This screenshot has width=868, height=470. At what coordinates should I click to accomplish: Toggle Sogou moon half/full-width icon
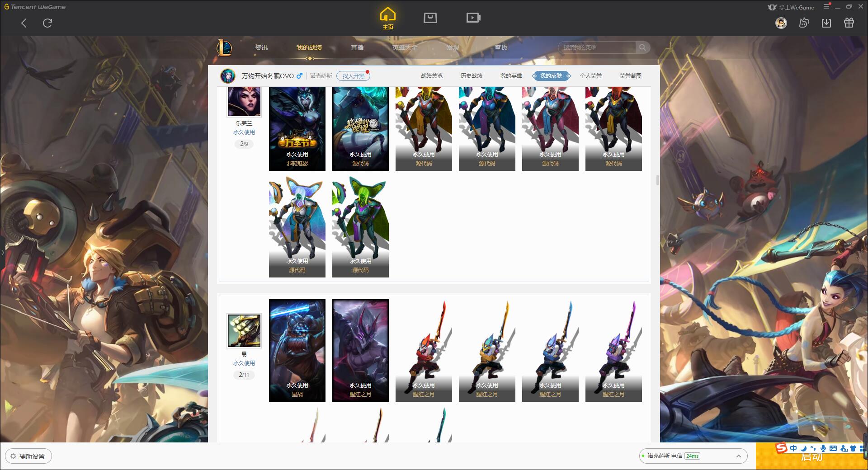(x=803, y=448)
